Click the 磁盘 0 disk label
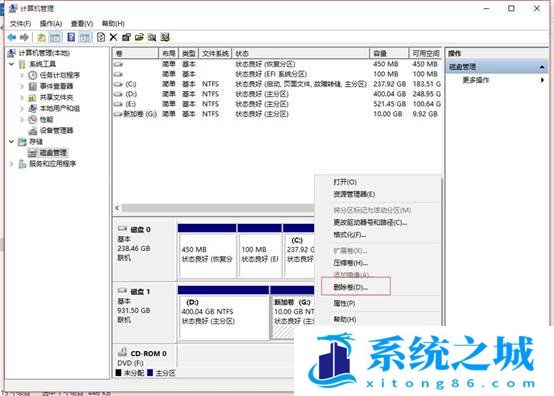This screenshot has height=396, width=554. click(141, 230)
